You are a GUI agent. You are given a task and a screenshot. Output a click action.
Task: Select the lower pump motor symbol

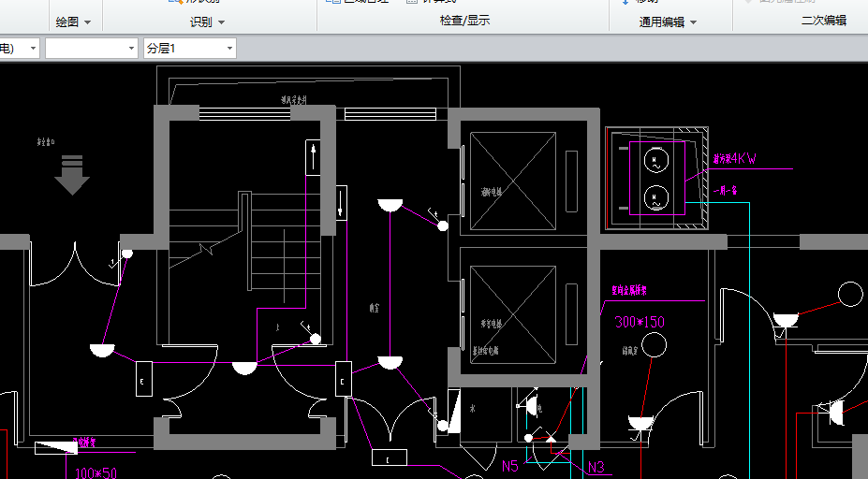pyautogui.click(x=656, y=198)
